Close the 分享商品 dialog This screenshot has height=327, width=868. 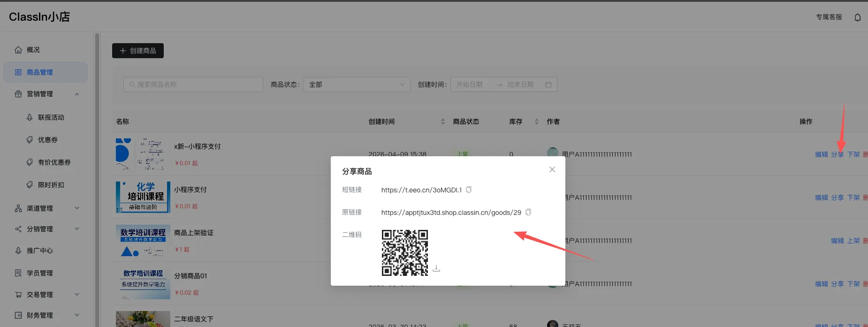(x=552, y=169)
